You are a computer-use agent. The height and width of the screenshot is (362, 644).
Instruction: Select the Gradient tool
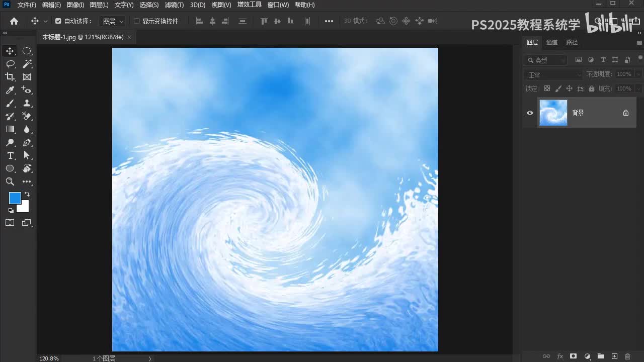10,129
